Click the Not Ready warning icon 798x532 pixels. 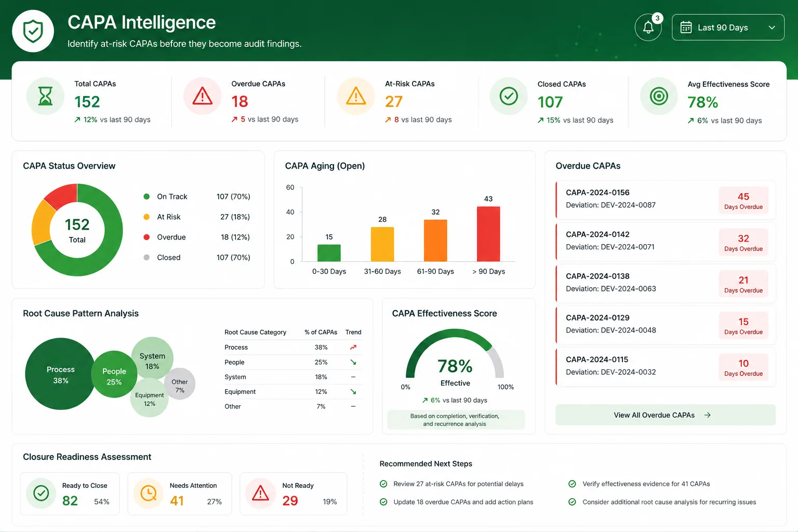[x=260, y=493]
